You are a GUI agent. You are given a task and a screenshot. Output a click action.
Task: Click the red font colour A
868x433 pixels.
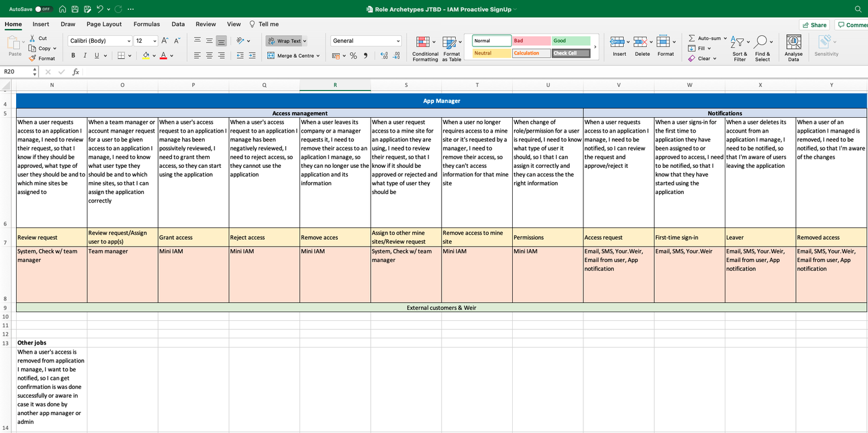(x=163, y=55)
